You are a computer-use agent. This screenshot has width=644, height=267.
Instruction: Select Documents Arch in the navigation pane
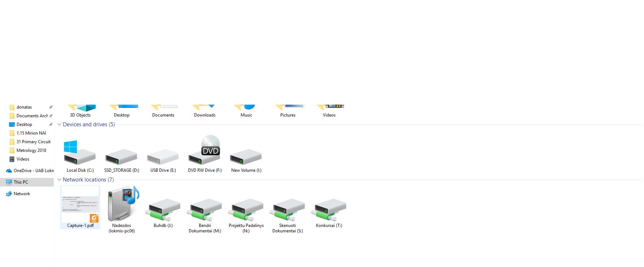[x=32, y=116]
